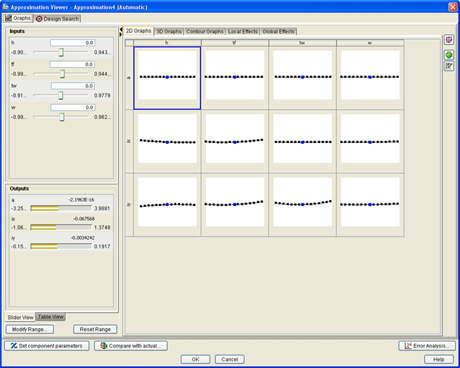Select the ix versus w graph cell
Image resolution: width=460 pixels, height=368 pixels.
(x=370, y=141)
